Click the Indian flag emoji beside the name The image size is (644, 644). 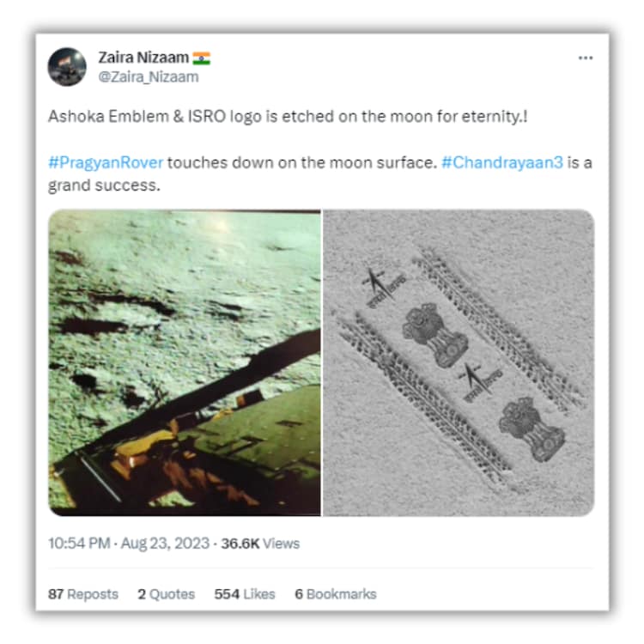201,58
